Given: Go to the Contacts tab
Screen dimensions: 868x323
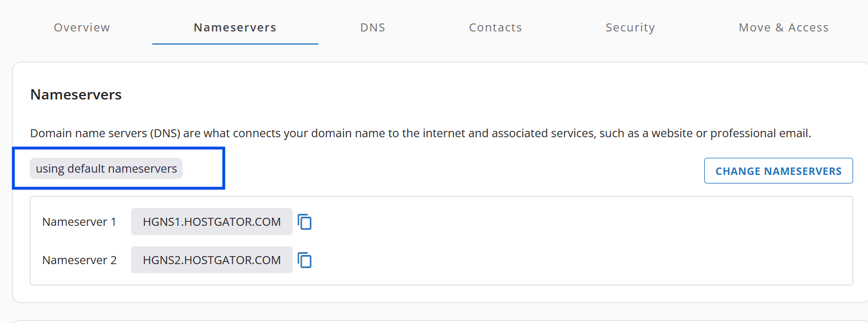Looking at the screenshot, I should [495, 27].
